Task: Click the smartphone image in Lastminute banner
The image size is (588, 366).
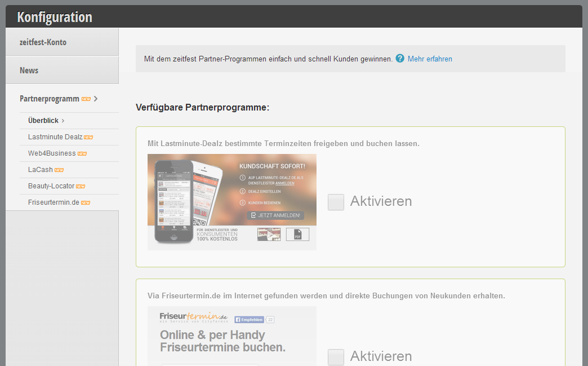Action: click(174, 201)
